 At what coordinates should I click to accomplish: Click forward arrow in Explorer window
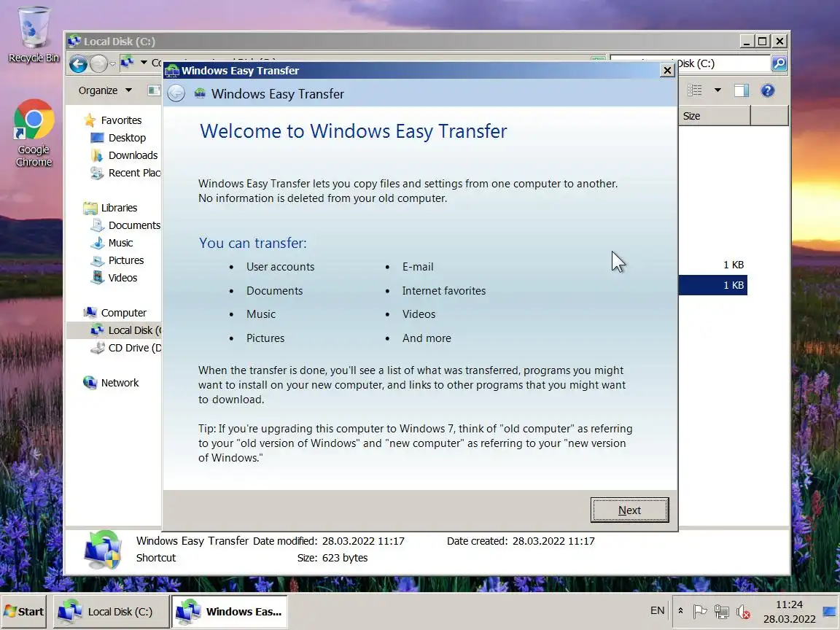click(x=98, y=63)
